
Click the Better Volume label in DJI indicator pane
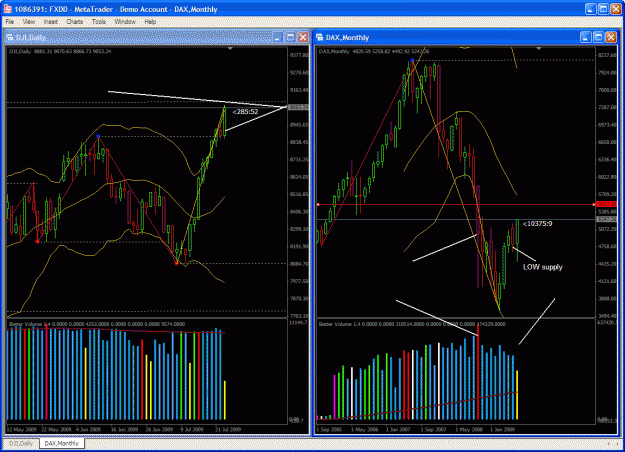pos(96,324)
